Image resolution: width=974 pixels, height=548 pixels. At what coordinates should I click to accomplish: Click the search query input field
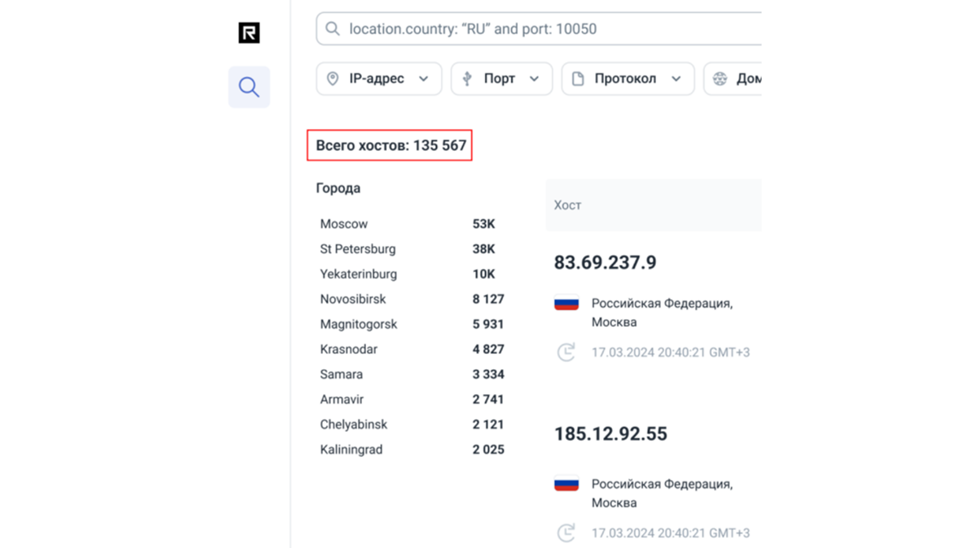(x=550, y=29)
